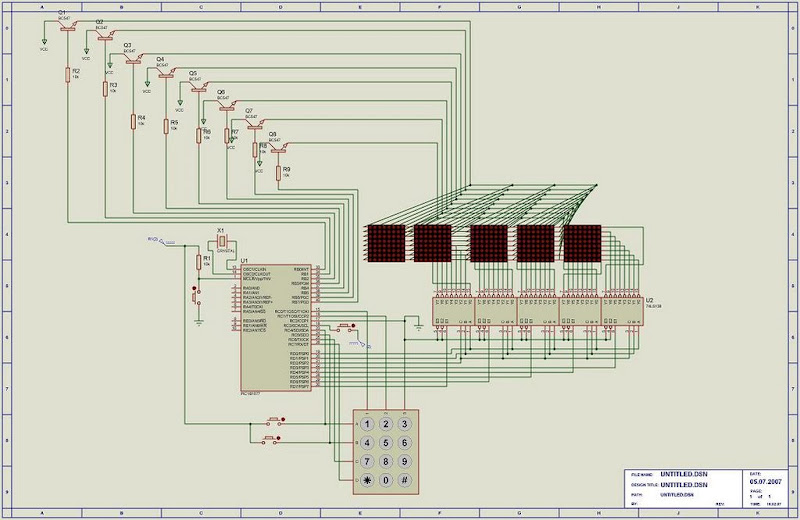Viewport: 800px width, 520px height.
Task: Select the rightmost LED dot matrix display
Action: click(x=582, y=243)
